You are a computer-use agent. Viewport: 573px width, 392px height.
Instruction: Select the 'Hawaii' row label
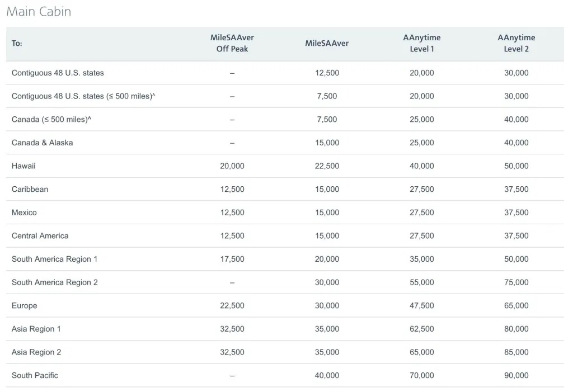[24, 166]
